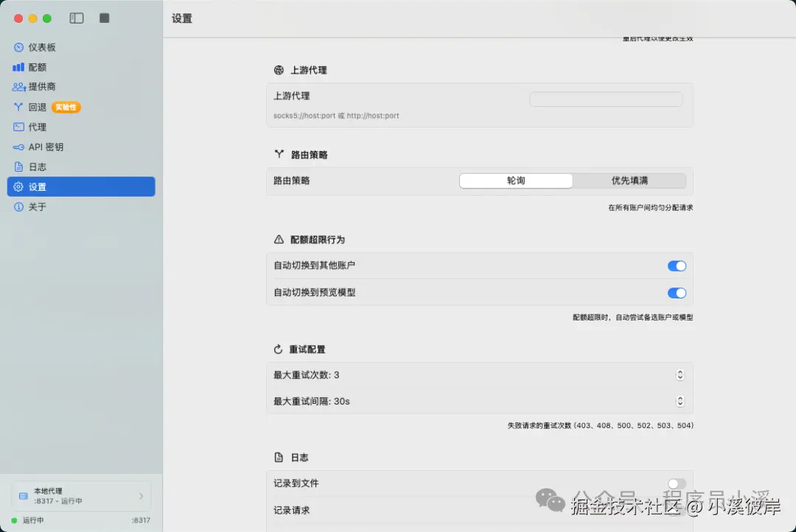The width and height of the screenshot is (796, 532).
Task: Click the 提供商 people icon
Action: click(18, 87)
